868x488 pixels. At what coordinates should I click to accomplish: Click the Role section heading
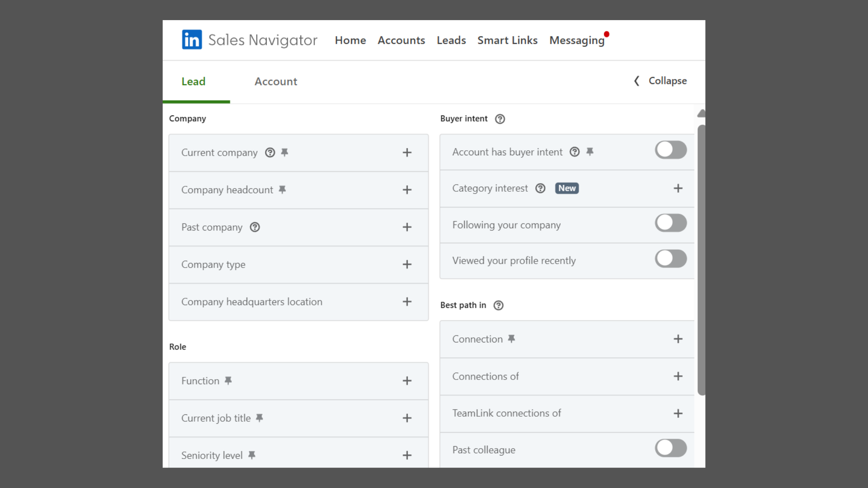[x=177, y=347]
